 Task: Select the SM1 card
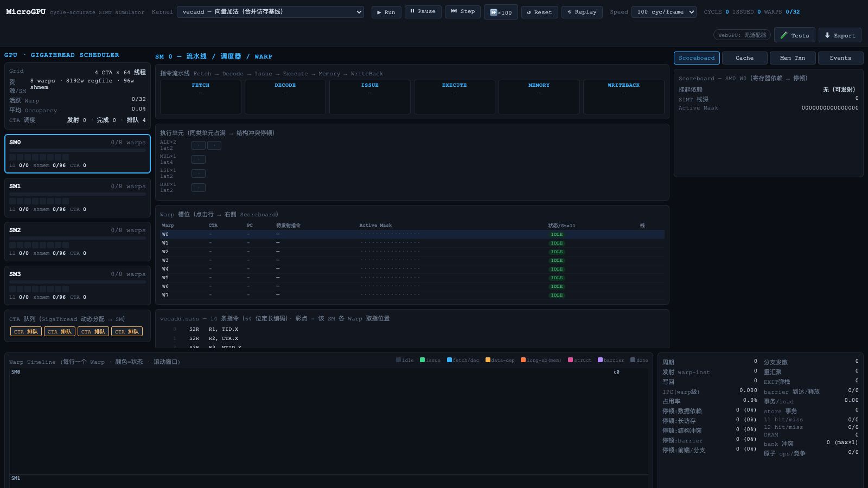78,197
